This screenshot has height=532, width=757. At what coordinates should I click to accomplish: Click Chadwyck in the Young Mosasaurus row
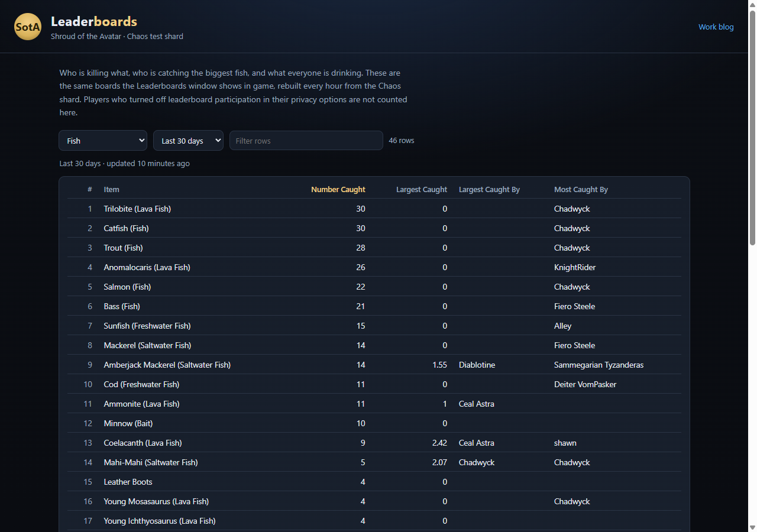(572, 501)
